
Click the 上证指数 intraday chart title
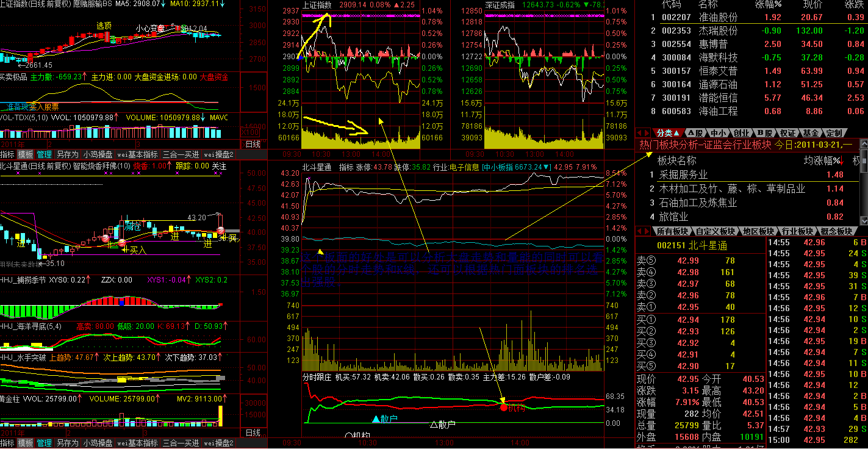pyautogui.click(x=317, y=5)
